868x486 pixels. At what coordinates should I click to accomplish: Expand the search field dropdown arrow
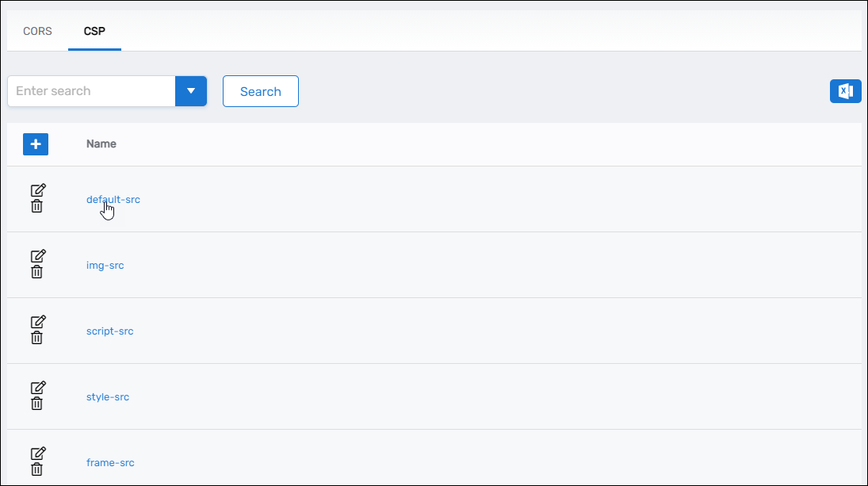(190, 91)
